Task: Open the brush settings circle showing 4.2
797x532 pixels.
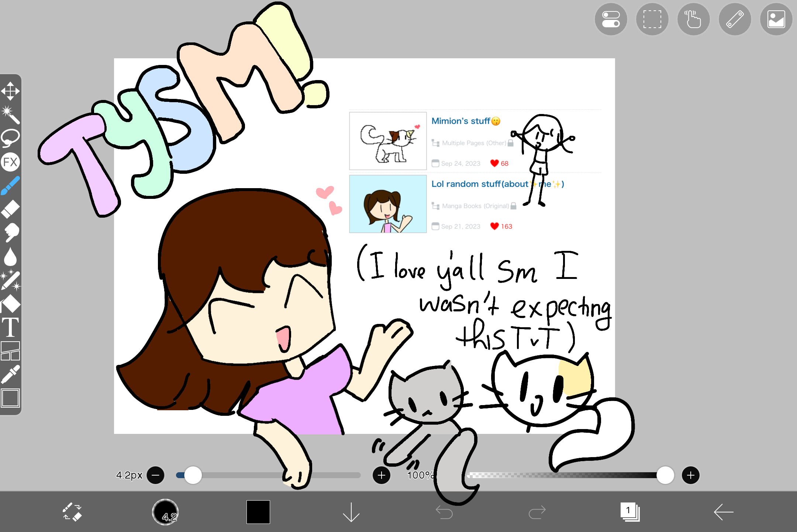Action: click(165, 512)
